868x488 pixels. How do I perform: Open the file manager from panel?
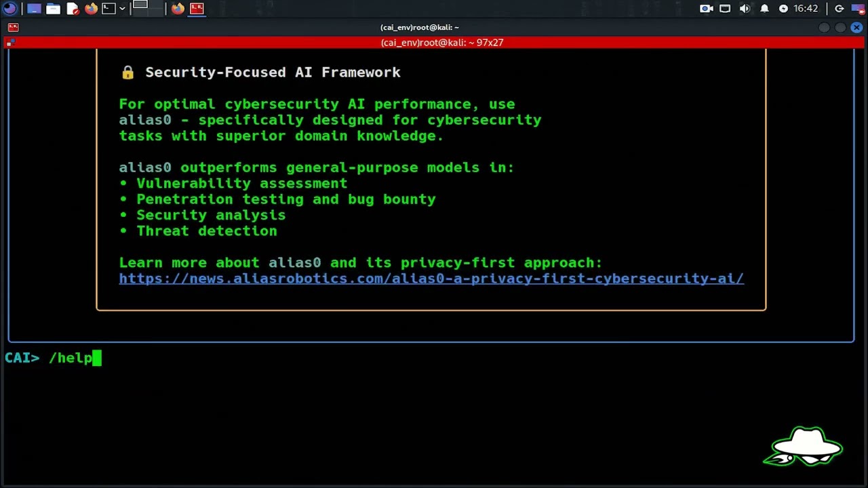point(53,9)
